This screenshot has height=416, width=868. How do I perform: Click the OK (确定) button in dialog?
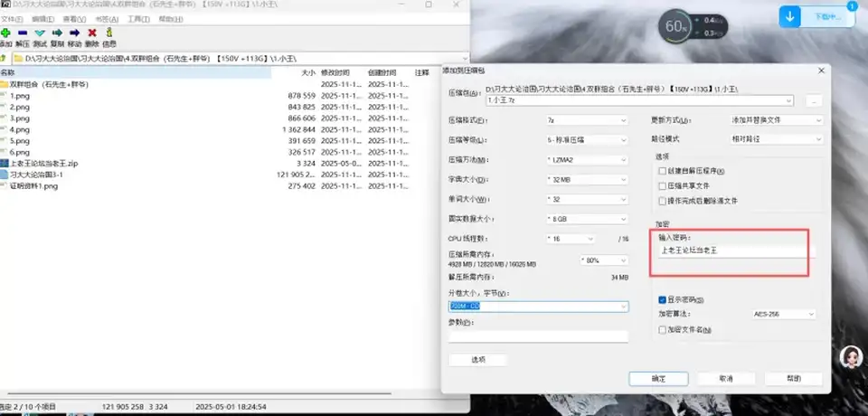[x=658, y=379]
